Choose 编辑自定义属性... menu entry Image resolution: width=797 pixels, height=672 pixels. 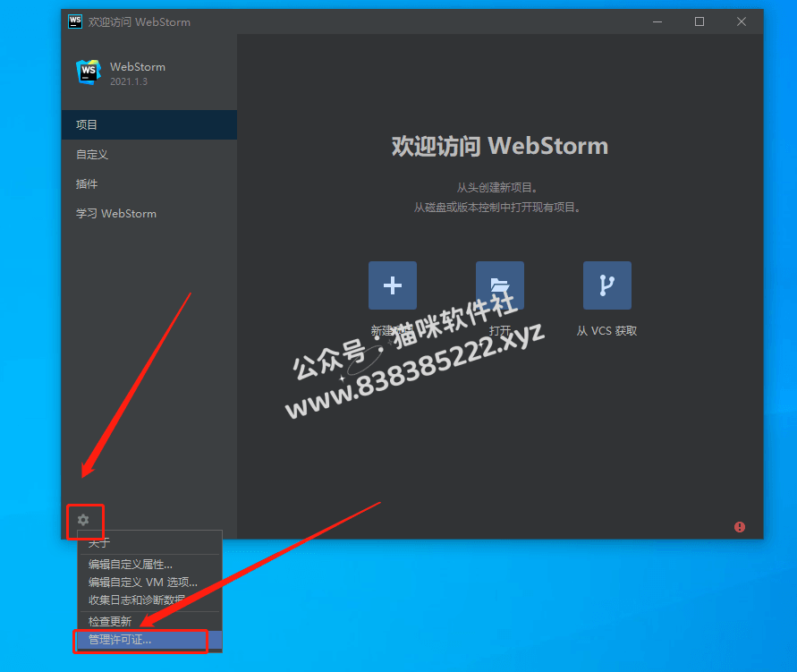tap(149, 565)
